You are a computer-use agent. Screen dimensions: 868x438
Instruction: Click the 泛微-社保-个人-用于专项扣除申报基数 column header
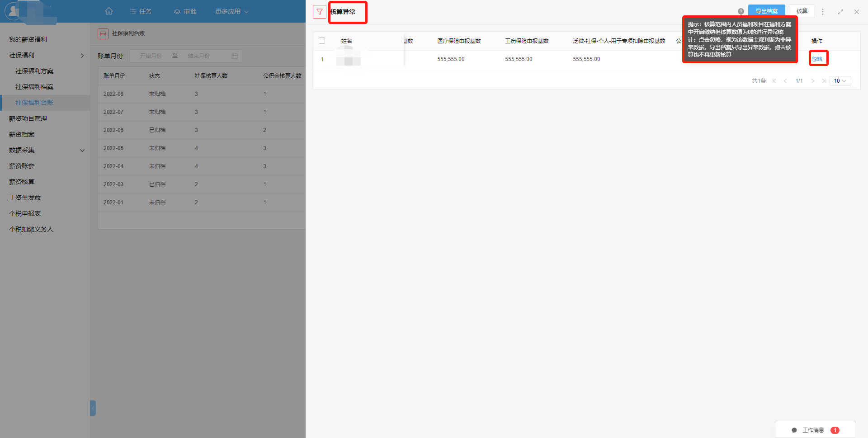click(619, 41)
